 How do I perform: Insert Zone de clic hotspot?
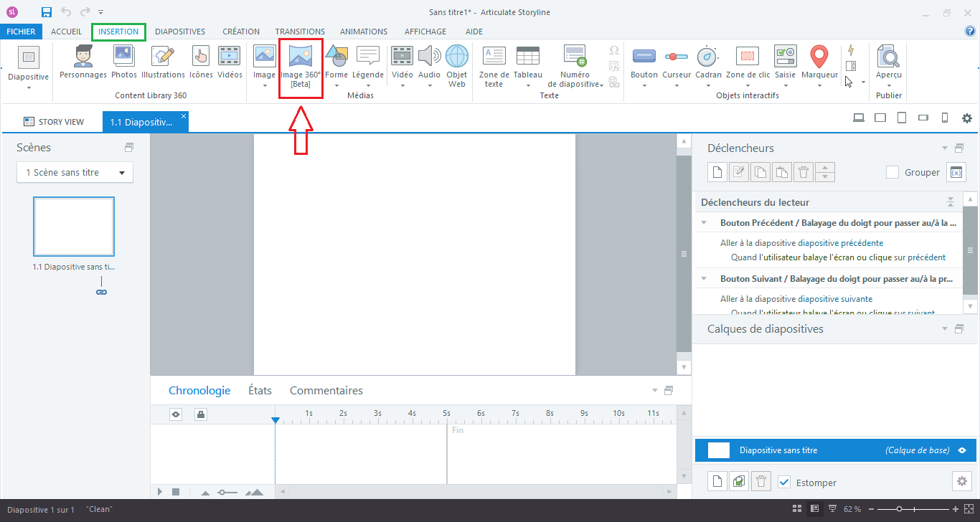tap(747, 66)
